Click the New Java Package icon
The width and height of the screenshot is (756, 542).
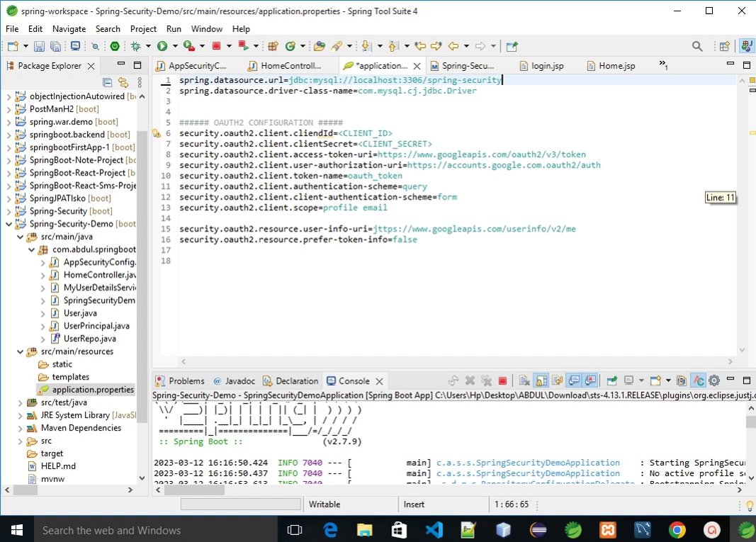pyautogui.click(x=273, y=46)
